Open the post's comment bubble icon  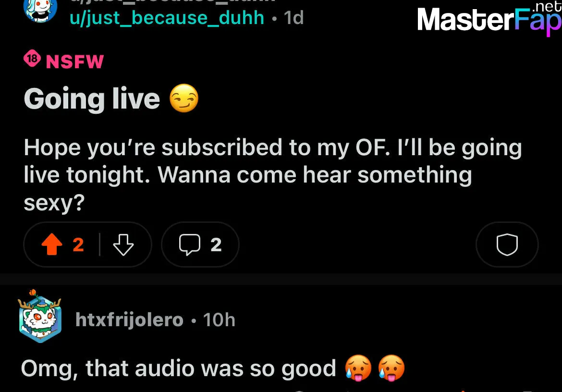coord(190,245)
